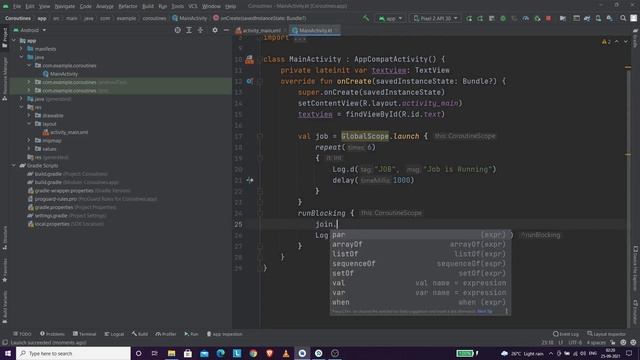Choose listOf in completion popup
640x360 pixels.
click(x=420, y=254)
